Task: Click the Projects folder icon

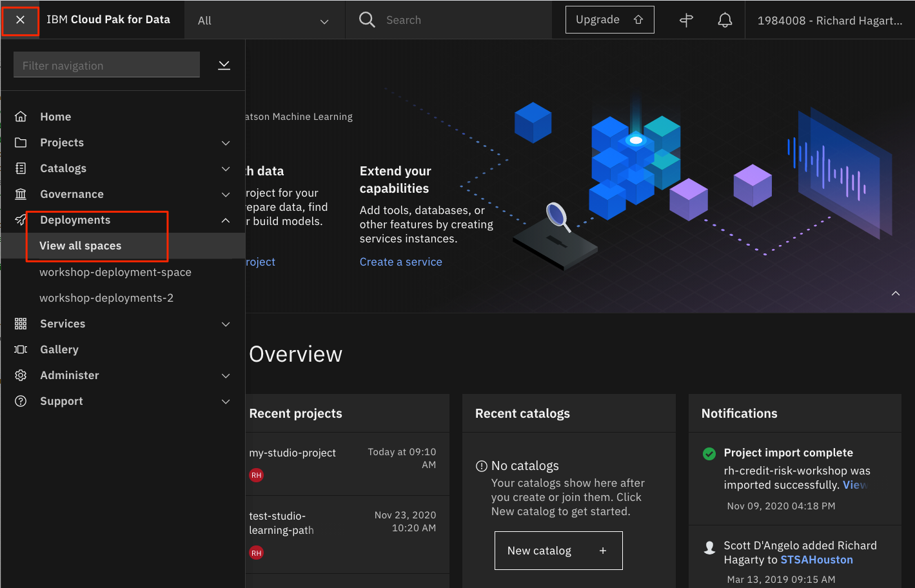Action: (21, 142)
